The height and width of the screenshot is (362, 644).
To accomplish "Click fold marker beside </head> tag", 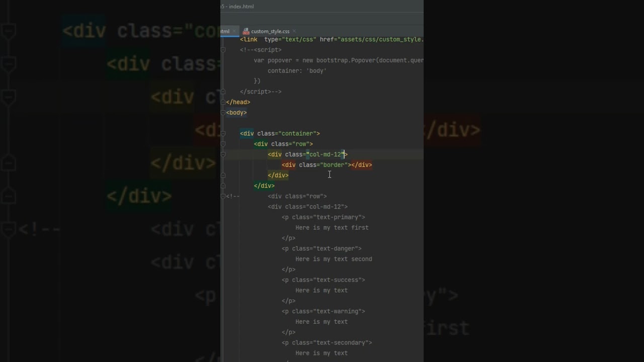I will [223, 102].
